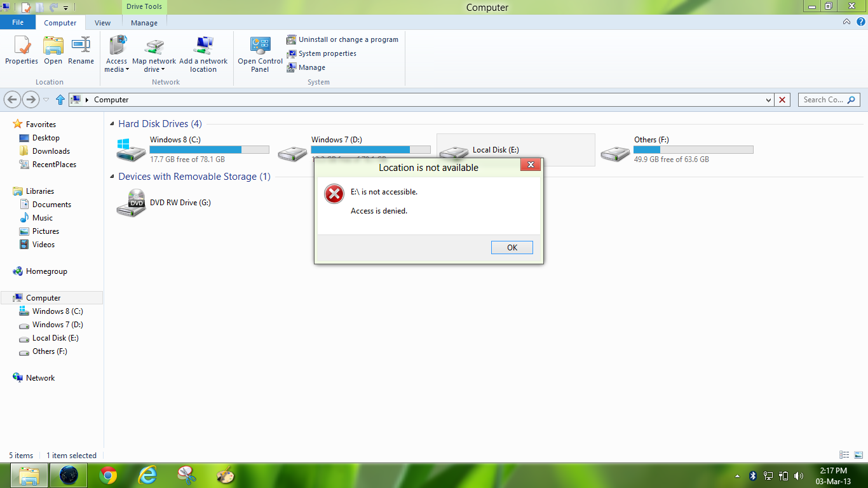Open the Pictures library
Viewport: 868px width, 488px height.
[46, 231]
